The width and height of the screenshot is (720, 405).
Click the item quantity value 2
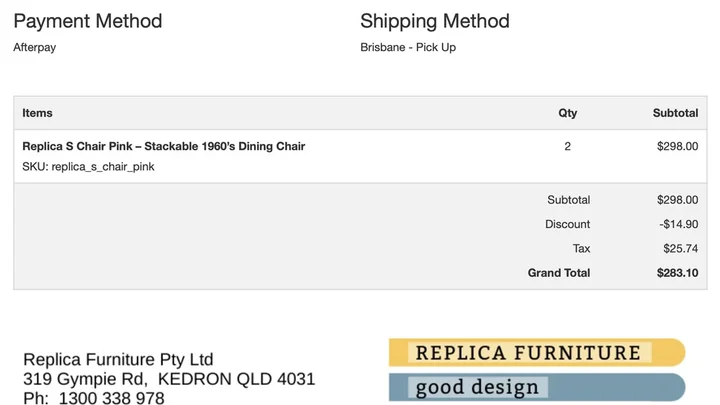[x=568, y=146]
